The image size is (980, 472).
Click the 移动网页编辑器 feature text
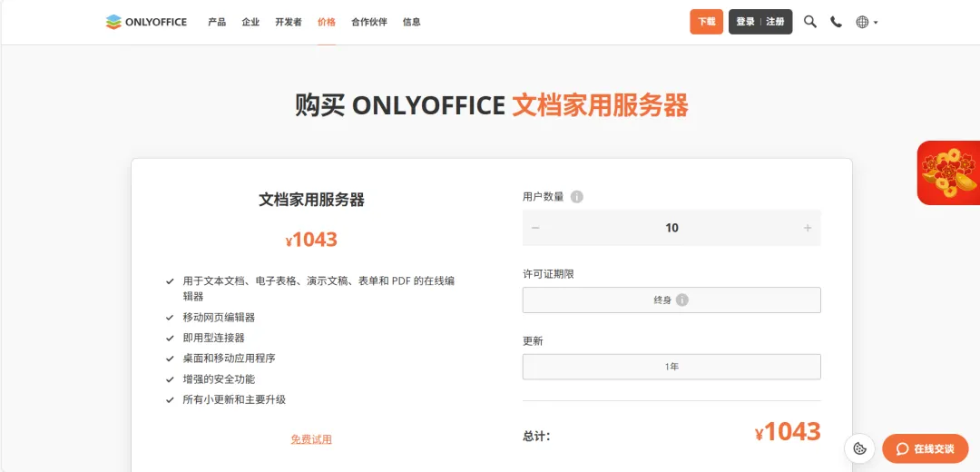219,318
